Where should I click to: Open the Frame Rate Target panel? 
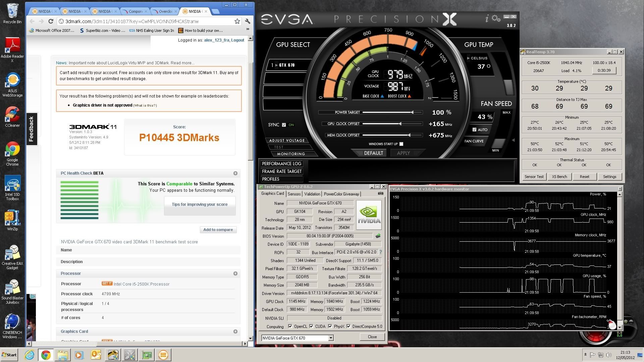click(282, 172)
